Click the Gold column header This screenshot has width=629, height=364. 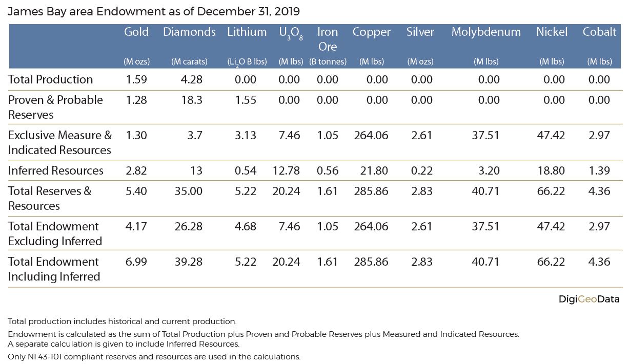[136, 32]
